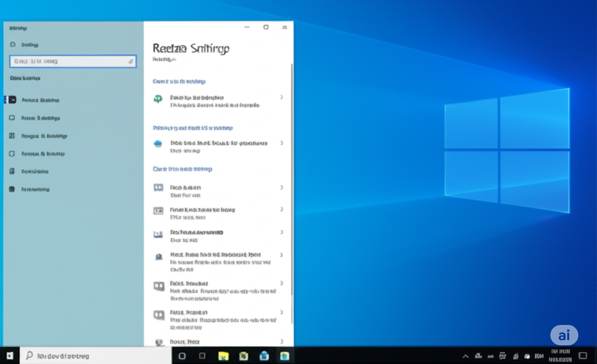Expand the chevron on the green icon row
Image resolution: width=597 pixels, height=364 pixels.
click(282, 97)
